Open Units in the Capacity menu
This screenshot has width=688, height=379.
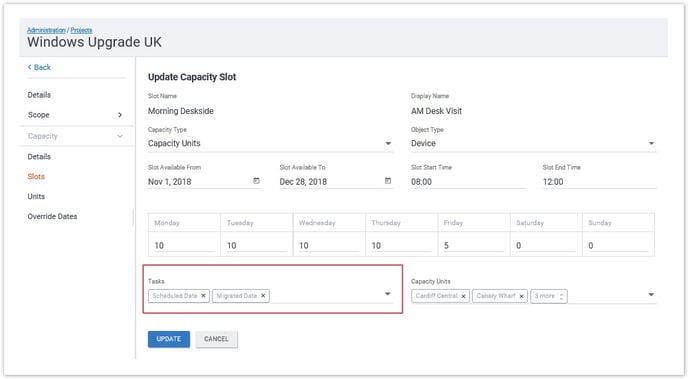point(36,196)
